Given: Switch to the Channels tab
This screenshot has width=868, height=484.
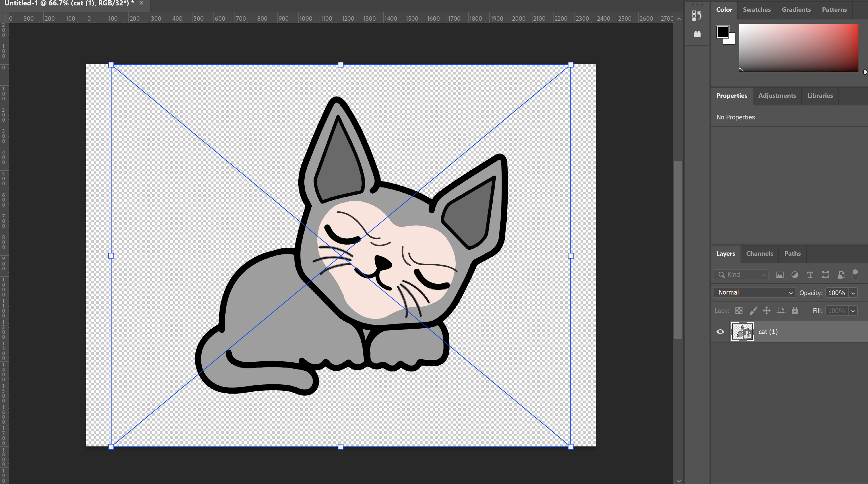Looking at the screenshot, I should [760, 253].
